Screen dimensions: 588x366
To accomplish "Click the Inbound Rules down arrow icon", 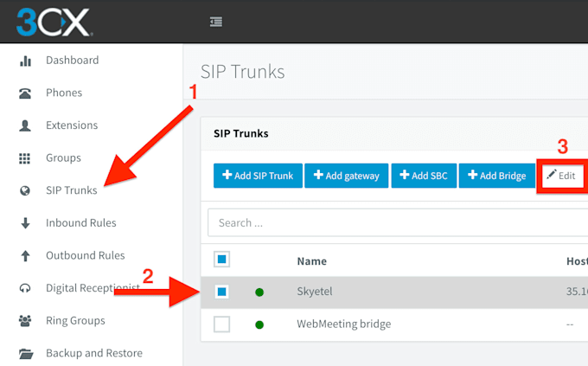I will [25, 223].
